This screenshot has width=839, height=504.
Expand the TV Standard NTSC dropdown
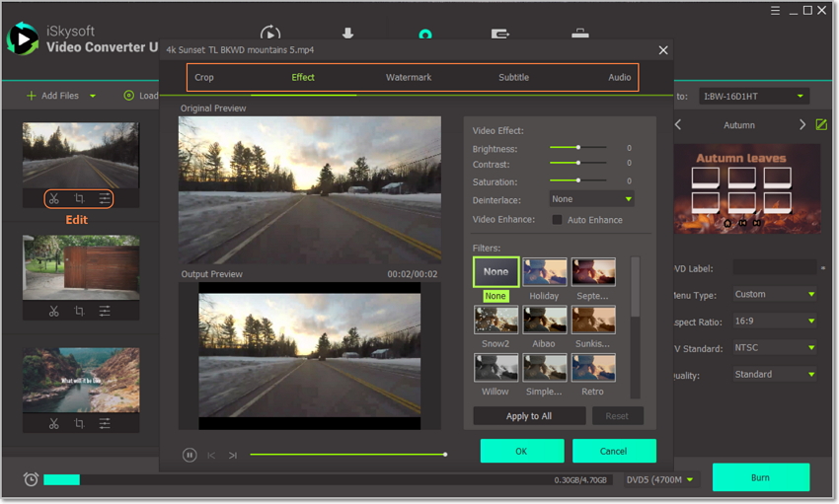(x=774, y=348)
